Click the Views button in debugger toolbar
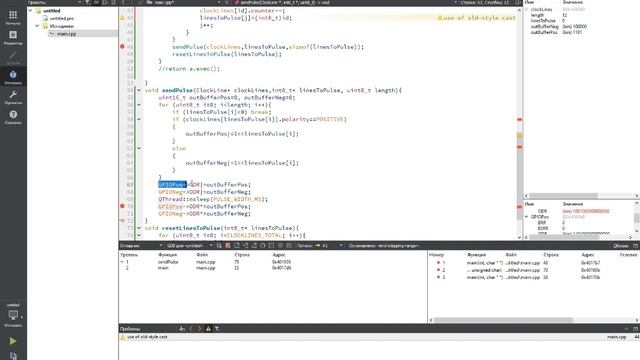This screenshot has height=360, width=640. [621, 246]
